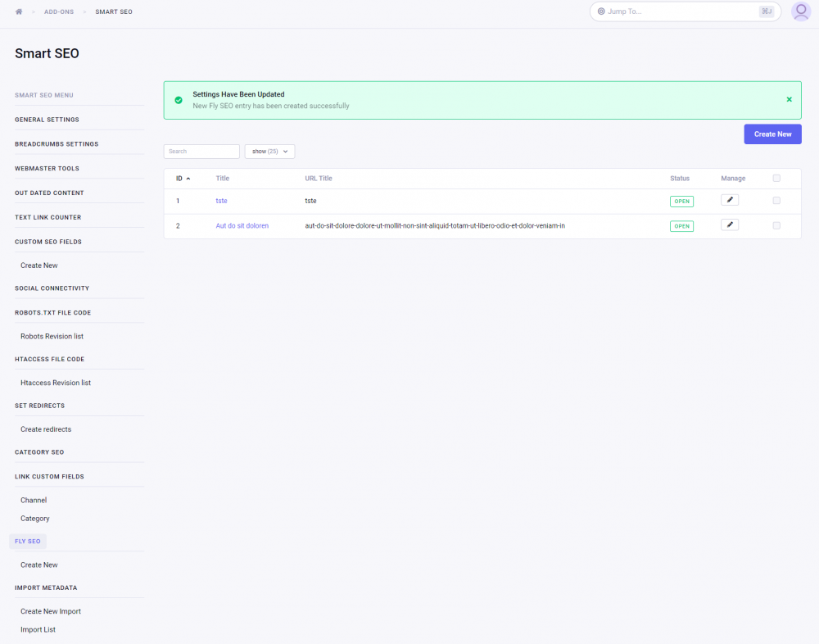Viewport: 819px width, 644px height.
Task: Sort table by ID column arrow
Action: click(188, 179)
